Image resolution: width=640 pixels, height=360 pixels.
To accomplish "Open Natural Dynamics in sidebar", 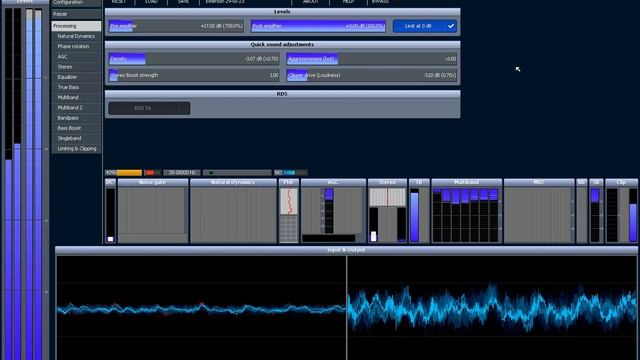I will (76, 36).
